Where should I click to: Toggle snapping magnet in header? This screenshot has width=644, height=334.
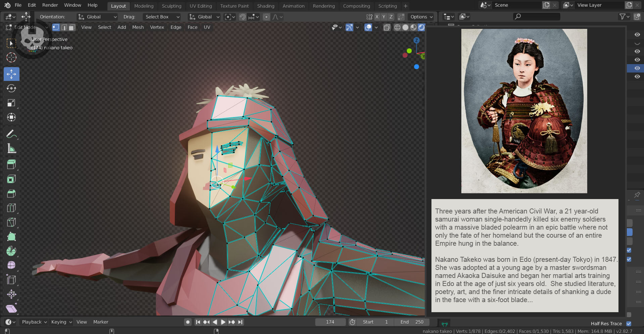[x=242, y=17]
